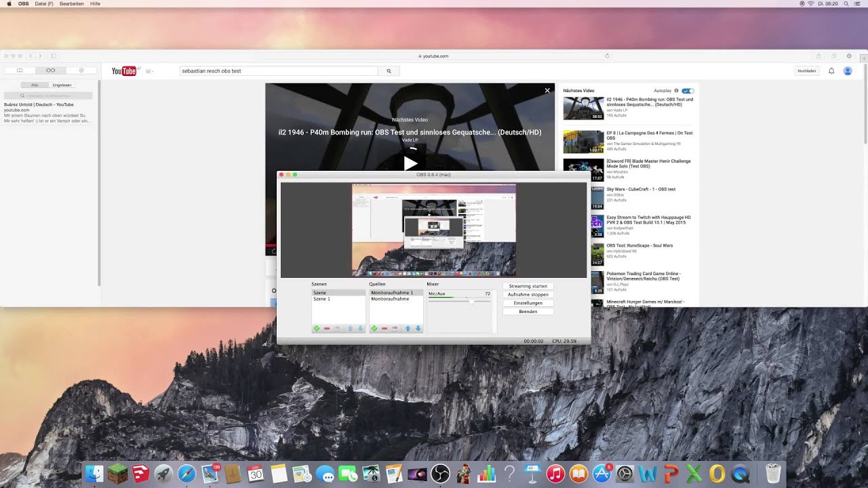Click the YouTube search magnifier button
868x488 pixels.
coord(389,70)
